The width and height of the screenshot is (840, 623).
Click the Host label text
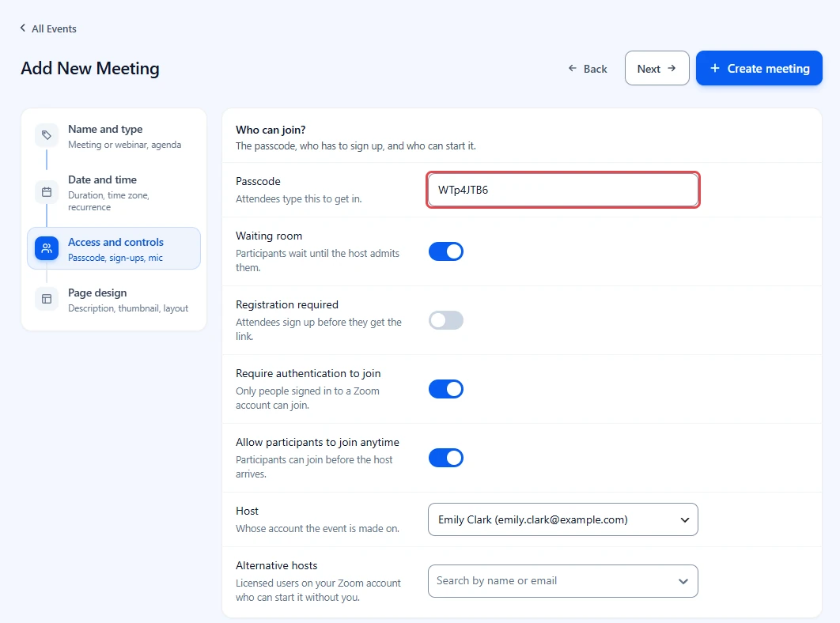(247, 511)
